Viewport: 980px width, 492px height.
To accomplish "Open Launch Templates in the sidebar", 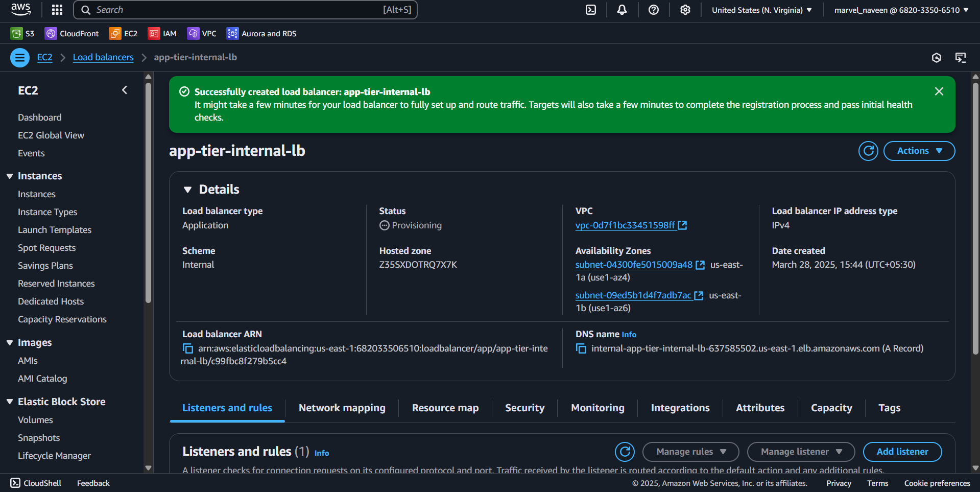I will pyautogui.click(x=55, y=230).
